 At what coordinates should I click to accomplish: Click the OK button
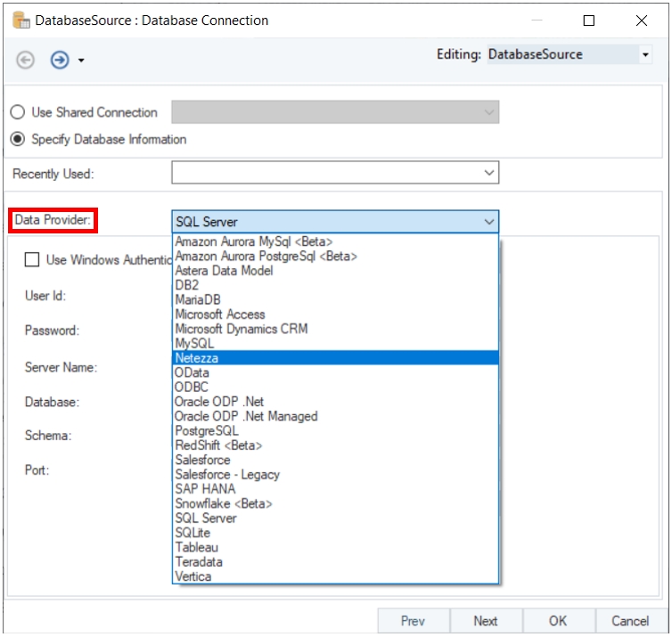[x=557, y=621]
